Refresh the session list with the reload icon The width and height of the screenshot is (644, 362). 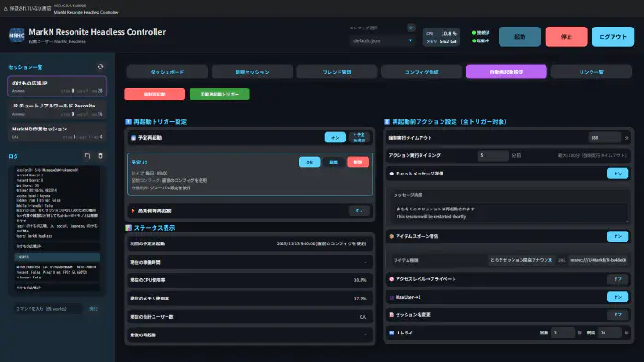[x=100, y=67]
